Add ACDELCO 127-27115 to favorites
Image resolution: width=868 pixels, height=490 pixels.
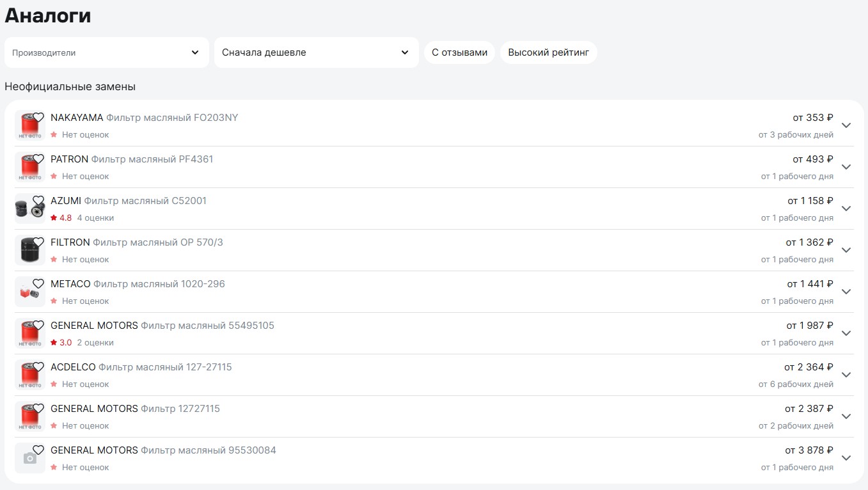coord(38,367)
